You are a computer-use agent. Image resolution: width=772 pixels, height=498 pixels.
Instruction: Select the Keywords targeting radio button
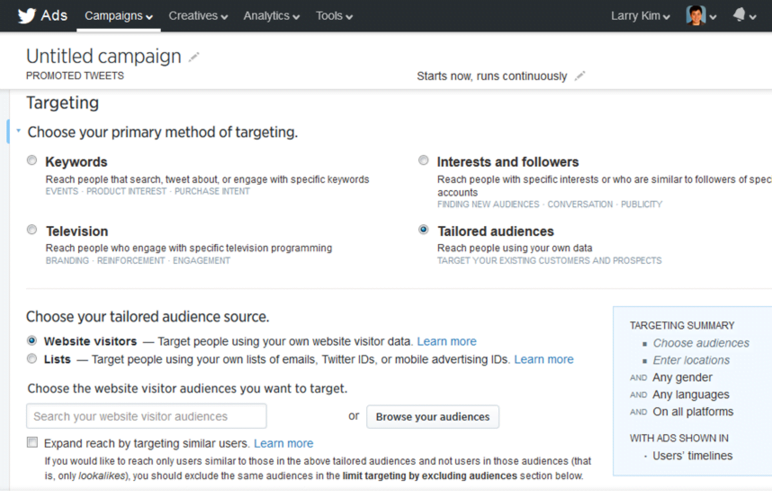(32, 161)
